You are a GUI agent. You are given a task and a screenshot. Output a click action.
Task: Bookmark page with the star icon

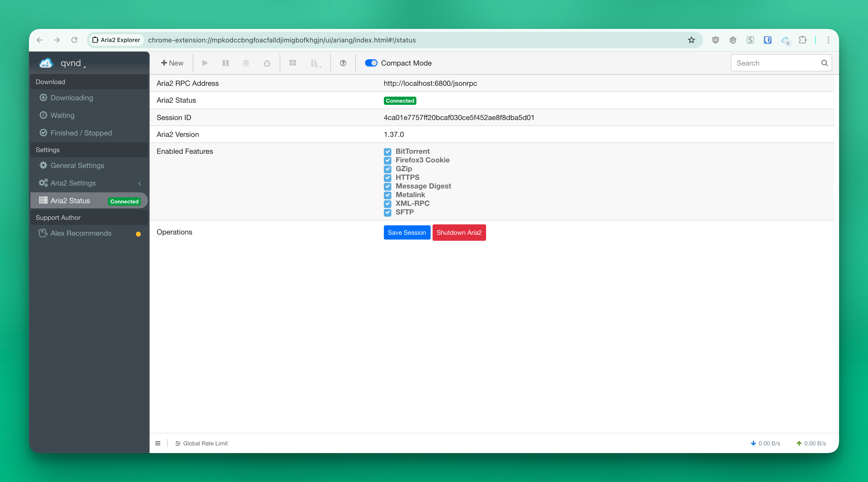[x=691, y=40]
